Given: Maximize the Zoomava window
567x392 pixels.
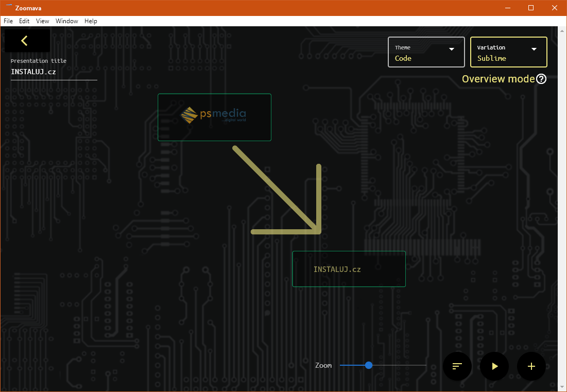Looking at the screenshot, I should (531, 8).
